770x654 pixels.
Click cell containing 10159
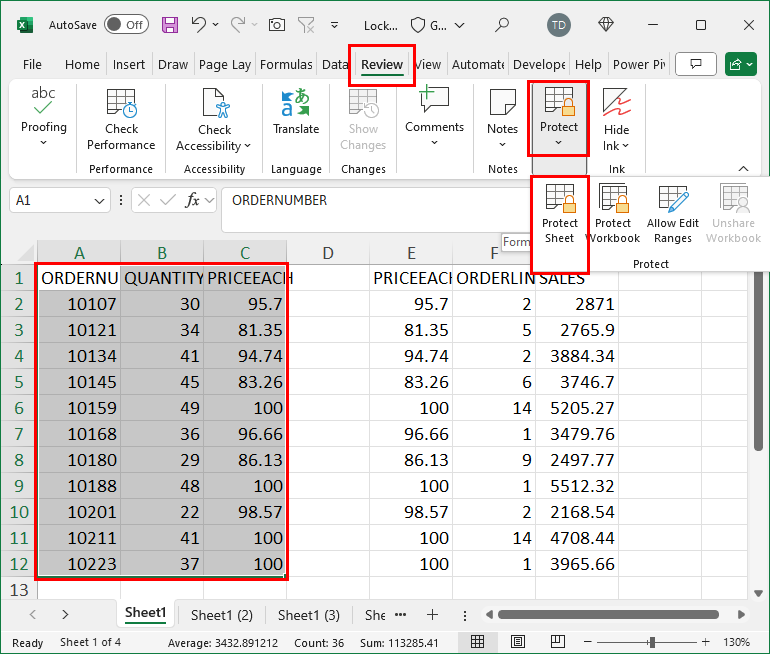click(79, 408)
